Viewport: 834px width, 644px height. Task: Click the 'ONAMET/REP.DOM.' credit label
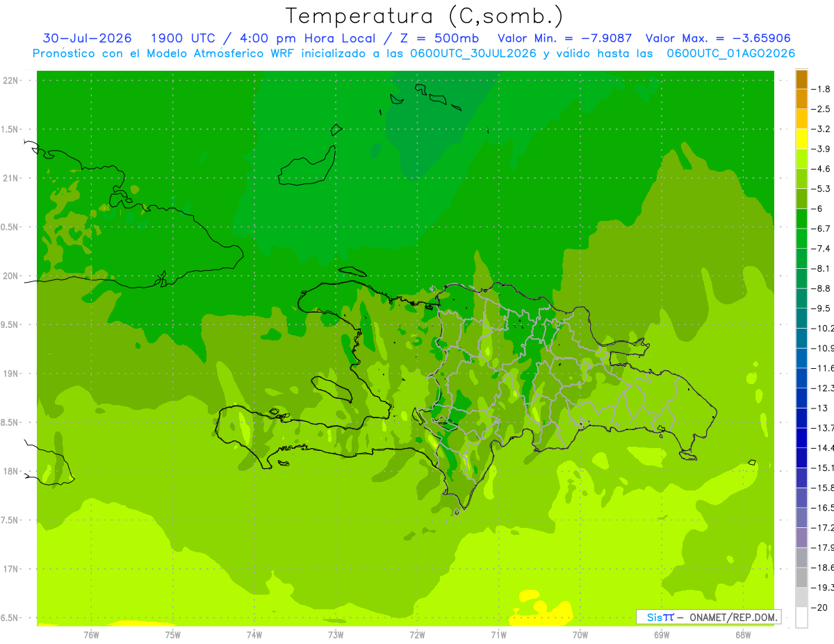pos(733,617)
